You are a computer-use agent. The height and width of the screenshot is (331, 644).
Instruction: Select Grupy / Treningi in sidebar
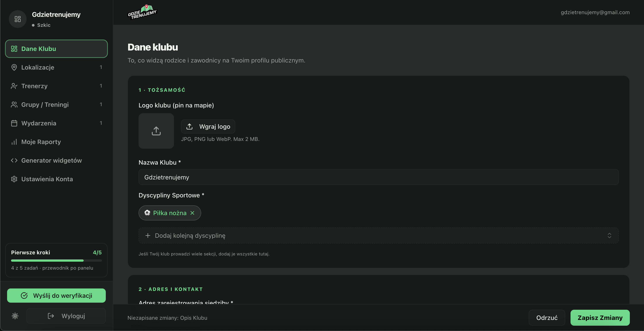[x=56, y=105]
